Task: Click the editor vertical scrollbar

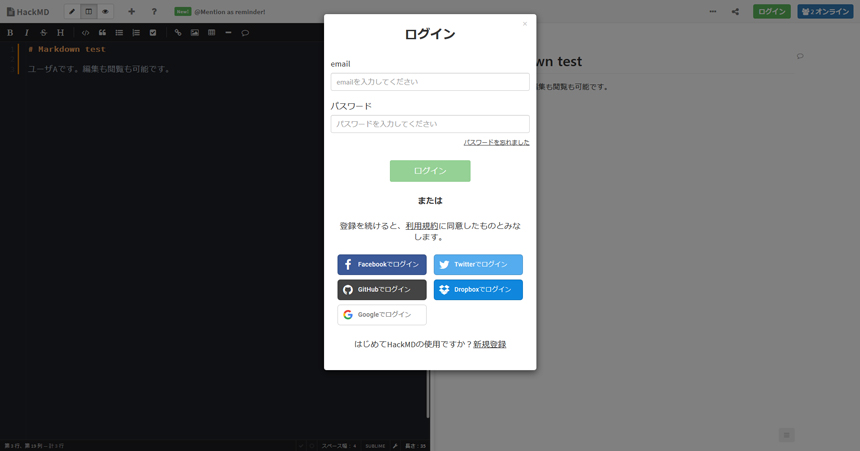Action: pos(428,394)
